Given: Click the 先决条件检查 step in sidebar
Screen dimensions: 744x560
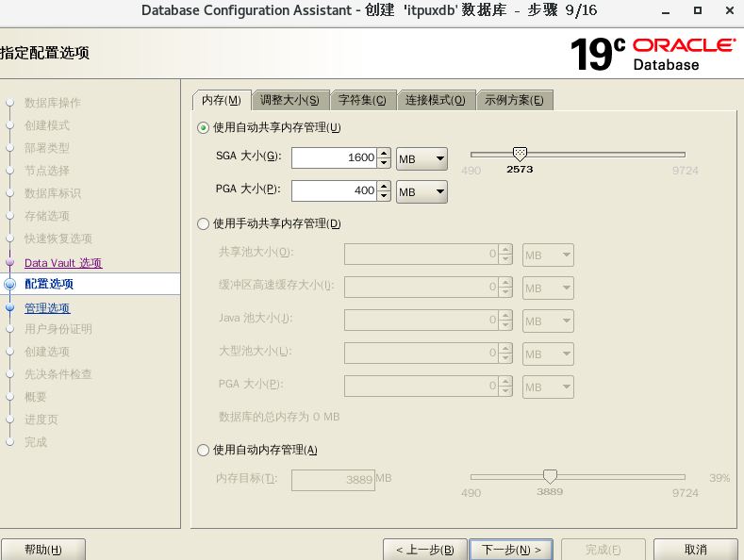Looking at the screenshot, I should tap(58, 374).
